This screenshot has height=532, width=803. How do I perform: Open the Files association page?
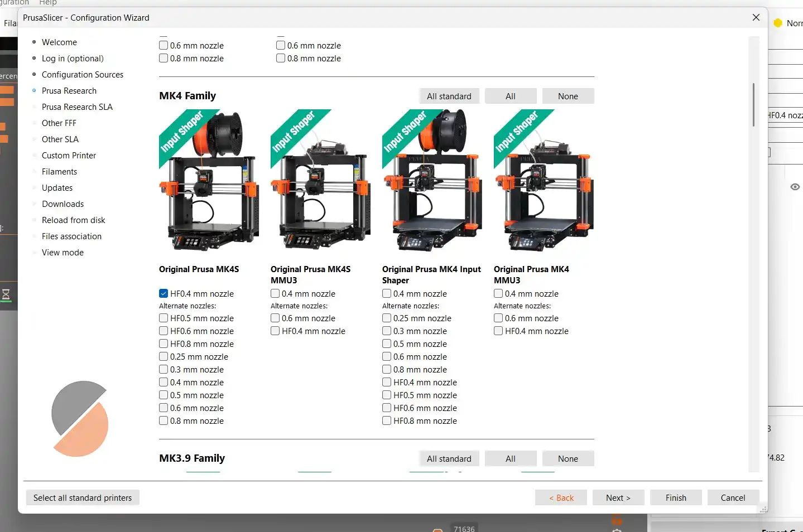71,236
